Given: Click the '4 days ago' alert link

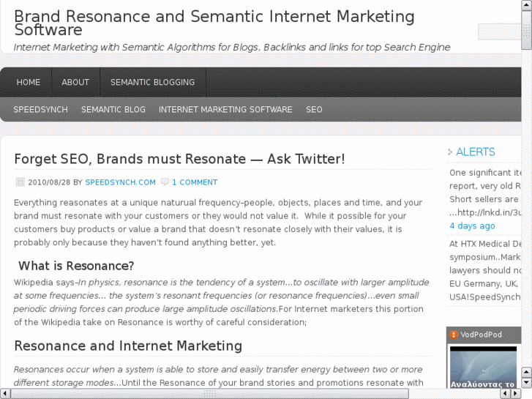Looking at the screenshot, I should (x=472, y=225).
